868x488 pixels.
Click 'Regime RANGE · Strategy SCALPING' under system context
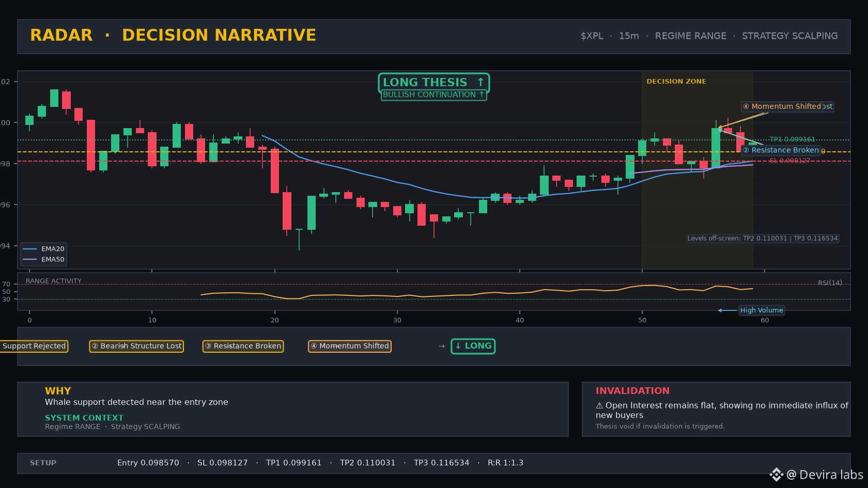[x=113, y=427]
